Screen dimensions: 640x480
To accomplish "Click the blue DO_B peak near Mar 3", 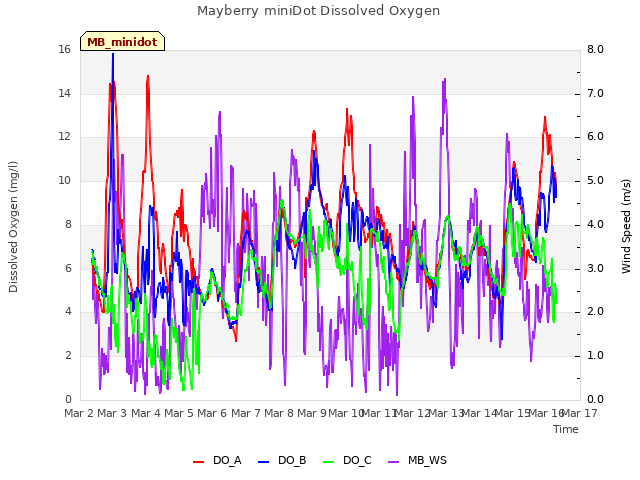I will click(x=113, y=55).
